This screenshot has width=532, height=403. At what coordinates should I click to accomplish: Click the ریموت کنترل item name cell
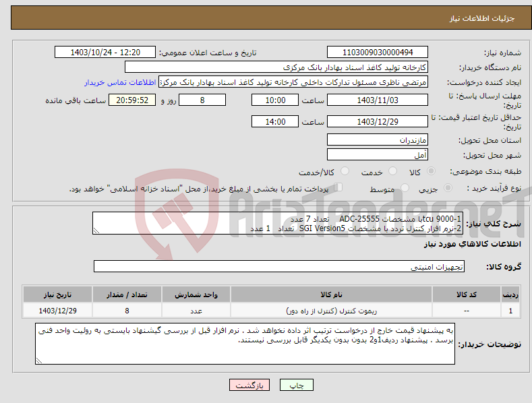[x=331, y=311]
